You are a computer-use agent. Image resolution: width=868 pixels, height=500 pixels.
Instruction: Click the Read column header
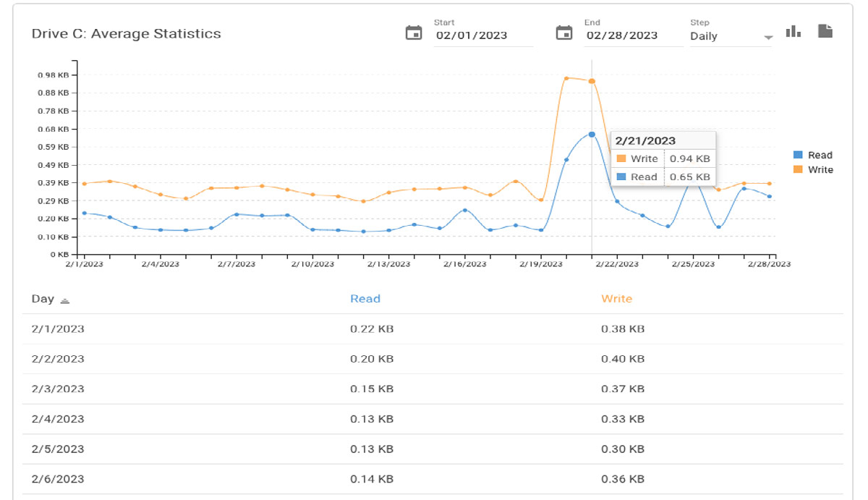365,299
